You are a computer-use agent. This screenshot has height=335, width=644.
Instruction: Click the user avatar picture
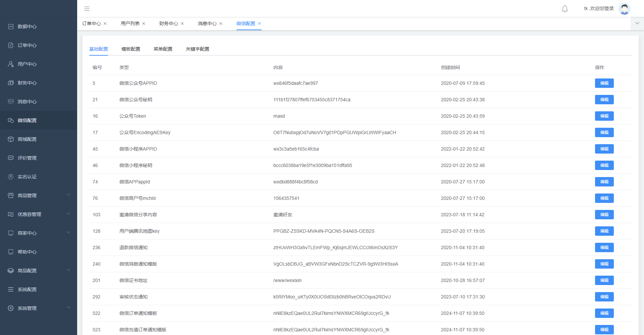click(x=624, y=9)
